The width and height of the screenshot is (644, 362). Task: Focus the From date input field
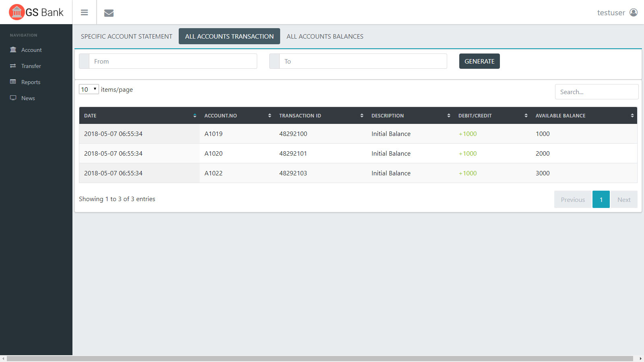[173, 62]
